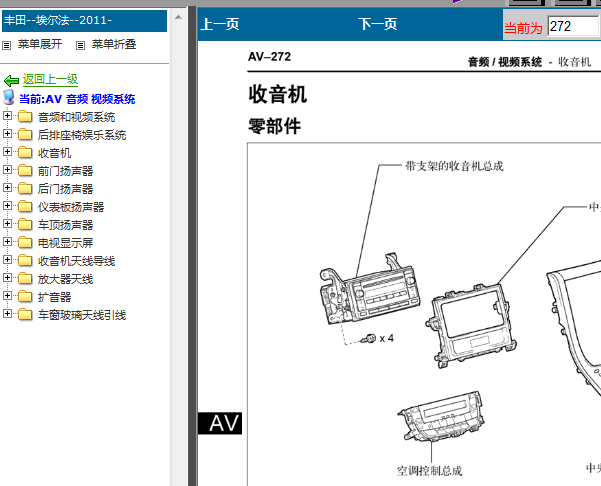Click folder icon for 前门扬声器
This screenshot has height=486, width=601.
click(x=25, y=171)
